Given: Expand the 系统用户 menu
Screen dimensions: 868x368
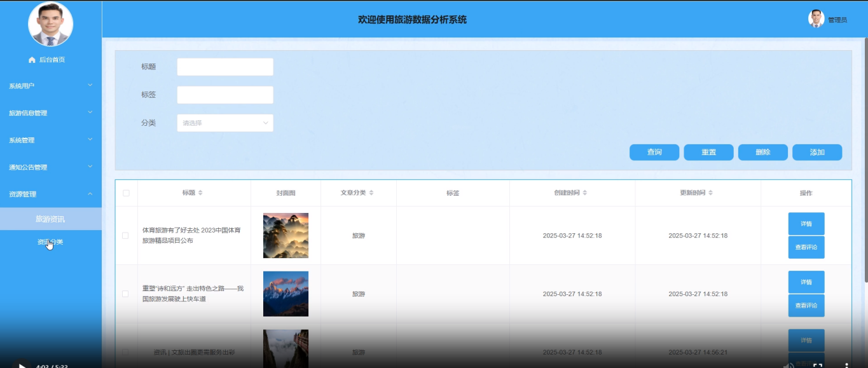Looking at the screenshot, I should [51, 86].
